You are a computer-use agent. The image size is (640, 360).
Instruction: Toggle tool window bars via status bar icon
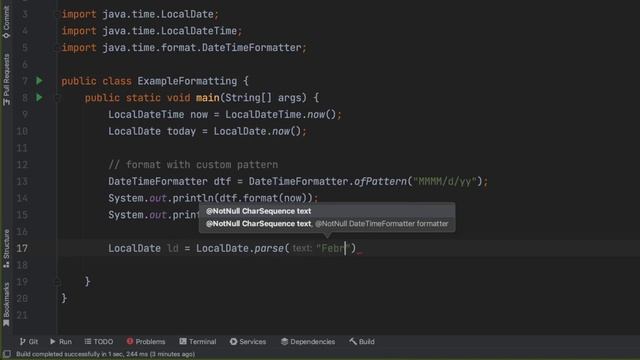pyautogui.click(x=7, y=354)
